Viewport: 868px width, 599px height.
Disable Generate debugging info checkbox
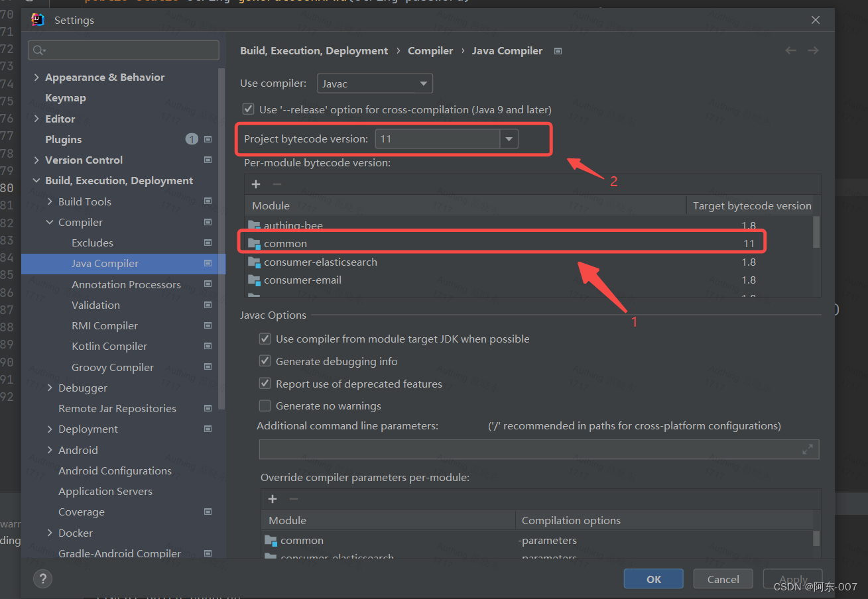[x=265, y=361]
